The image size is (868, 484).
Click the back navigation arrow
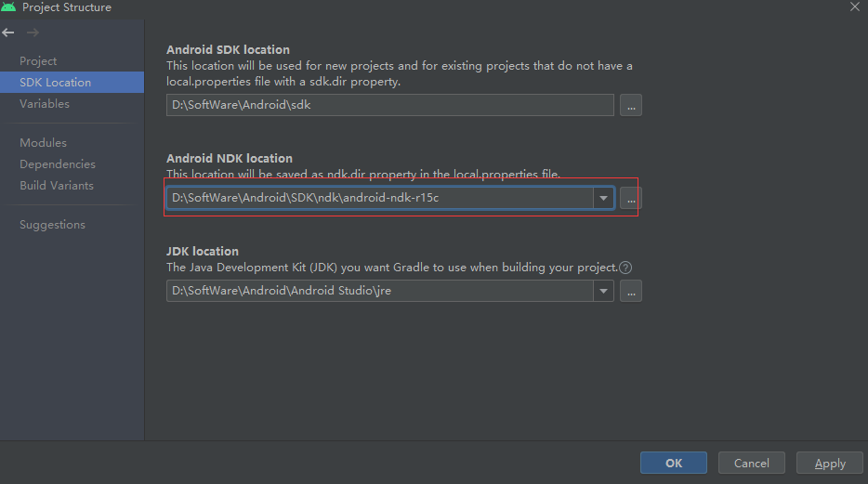[8, 33]
